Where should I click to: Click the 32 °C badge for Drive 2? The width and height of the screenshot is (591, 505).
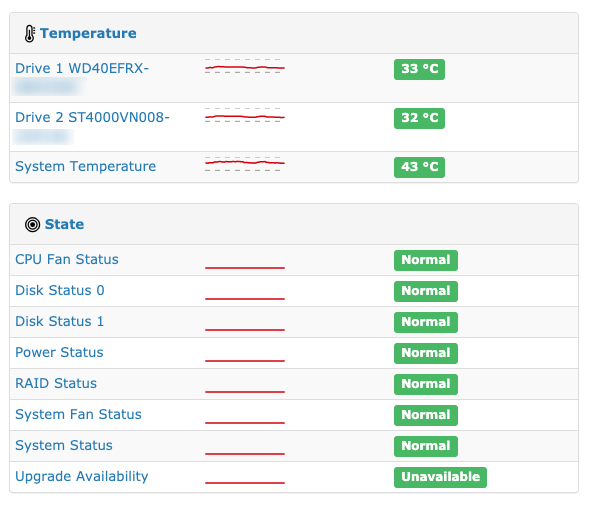pyautogui.click(x=420, y=118)
